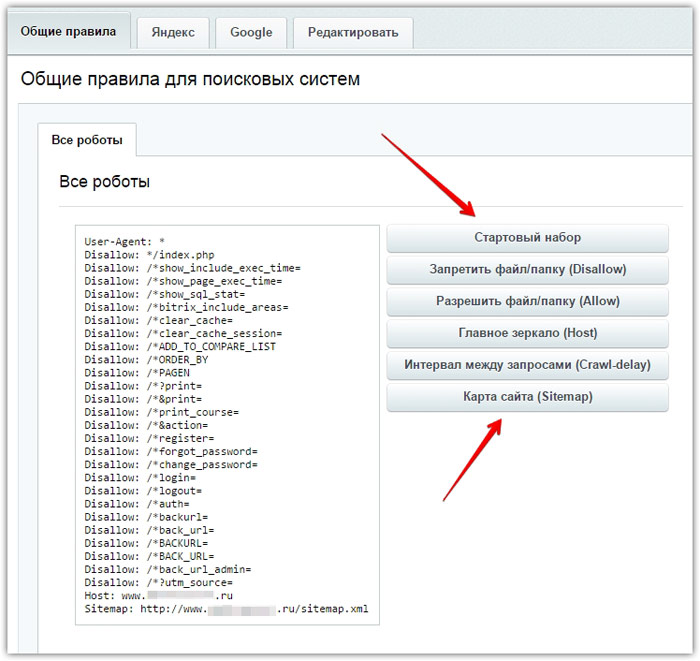Open the Яндекс tab
Screen dimensions: 700x661
click(x=173, y=32)
